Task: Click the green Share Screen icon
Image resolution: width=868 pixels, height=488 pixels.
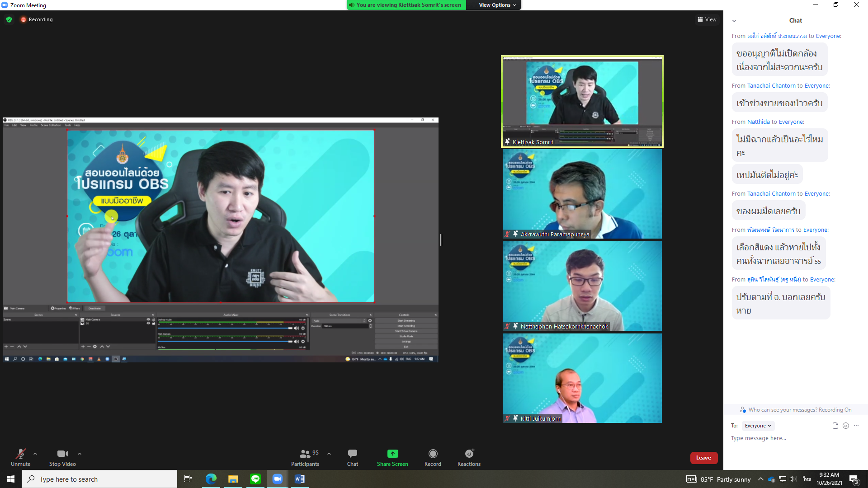Action: (392, 454)
